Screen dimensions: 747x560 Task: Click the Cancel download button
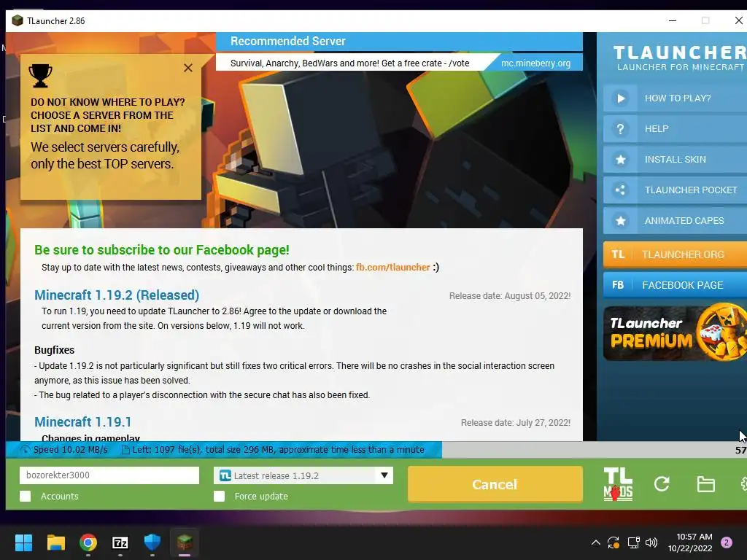495,484
